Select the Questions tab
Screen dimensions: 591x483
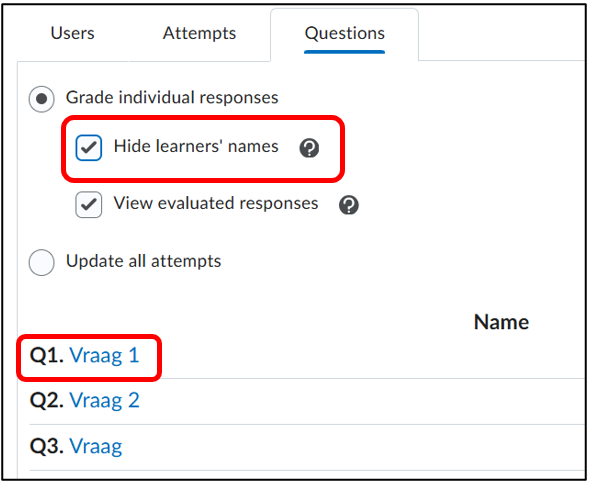344,33
